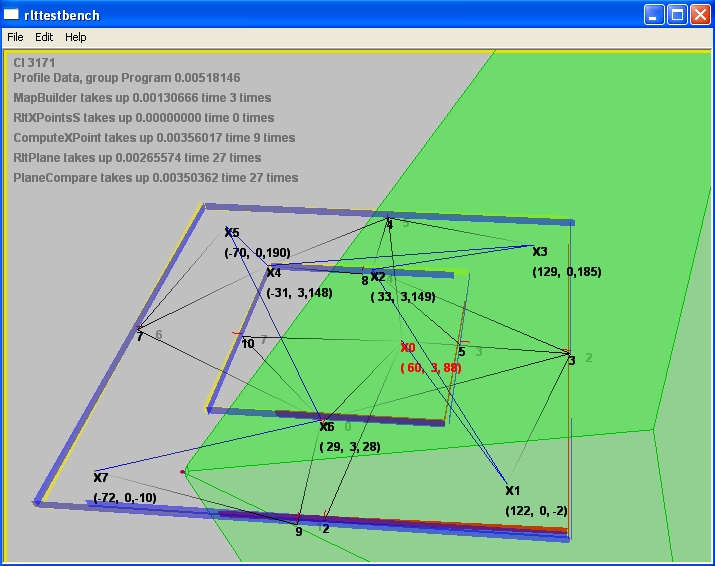Screen dimensions: 715x566
Task: Click the red coordinate text (60, 3, 88)
Action: pos(431,368)
